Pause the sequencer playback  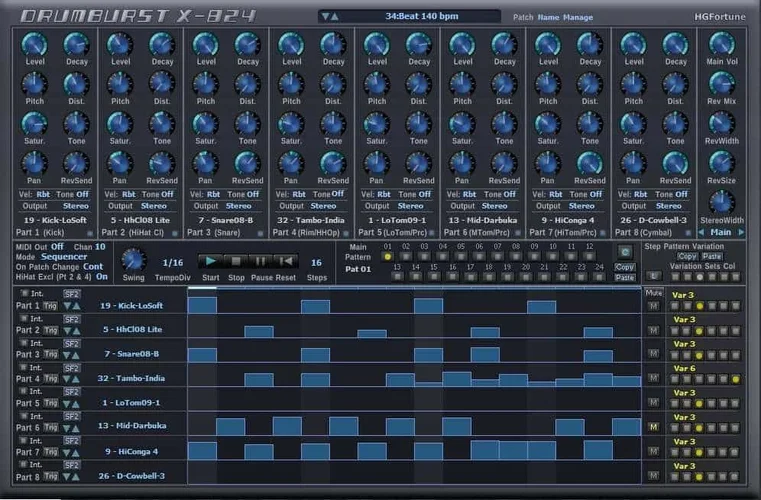coord(260,261)
